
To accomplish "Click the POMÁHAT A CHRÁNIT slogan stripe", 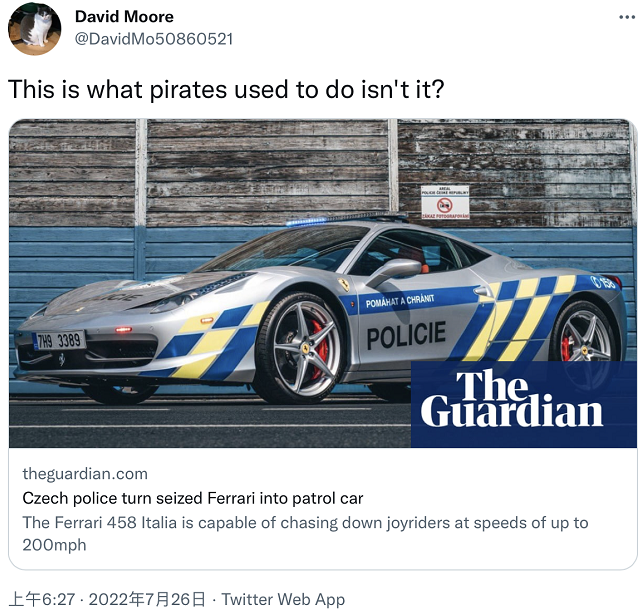I will click(400, 301).
